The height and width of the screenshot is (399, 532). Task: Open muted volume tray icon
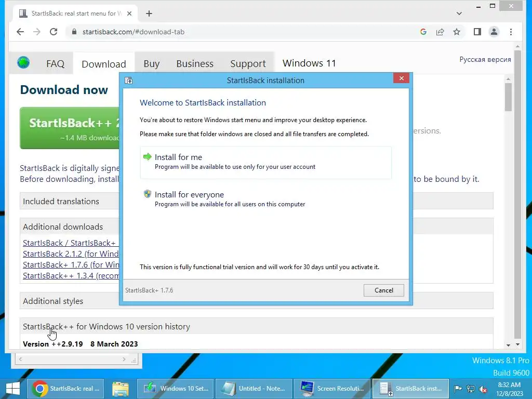(x=483, y=389)
